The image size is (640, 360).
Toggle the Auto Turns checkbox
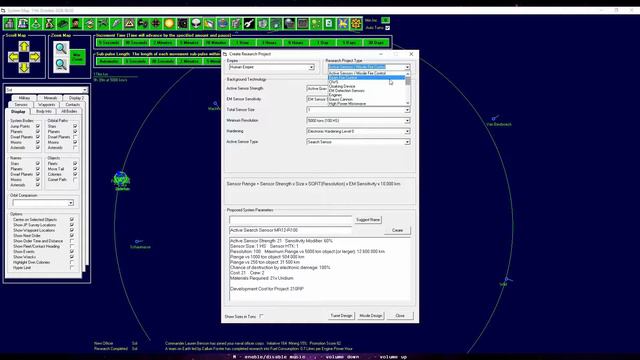tap(387, 28)
